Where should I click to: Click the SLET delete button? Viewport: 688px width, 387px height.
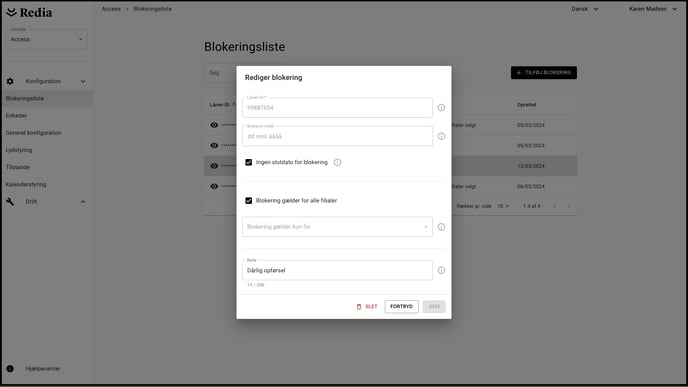366,306
